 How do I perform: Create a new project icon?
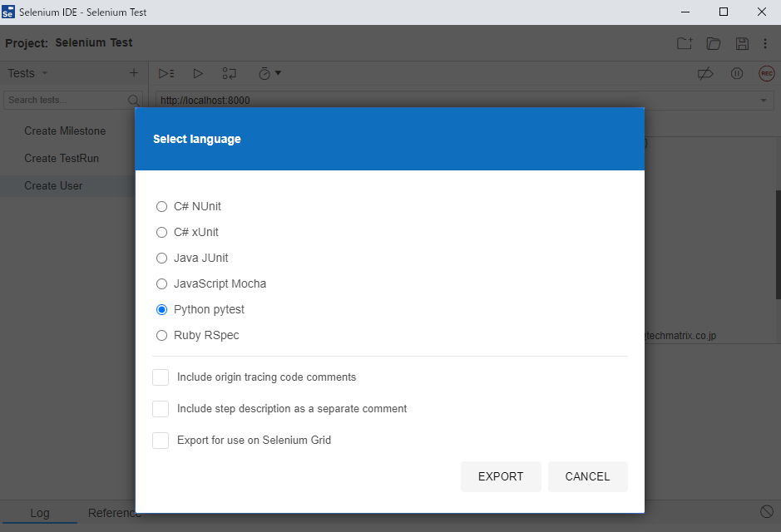coord(685,43)
